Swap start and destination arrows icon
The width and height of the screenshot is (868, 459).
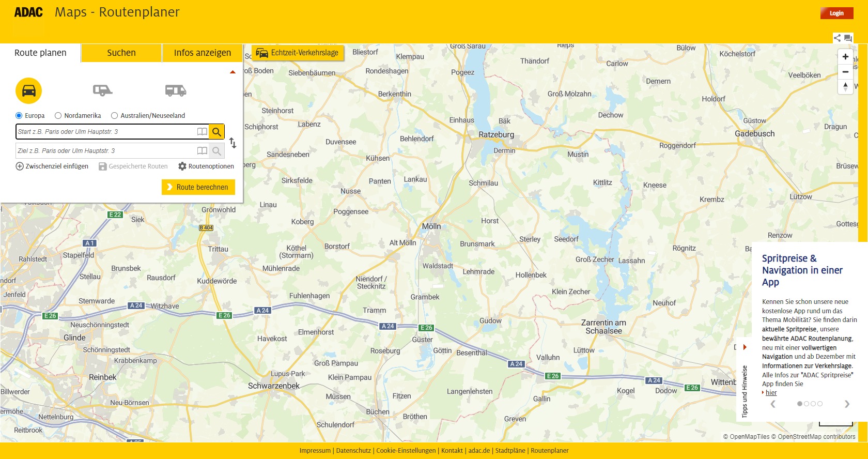[233, 143]
